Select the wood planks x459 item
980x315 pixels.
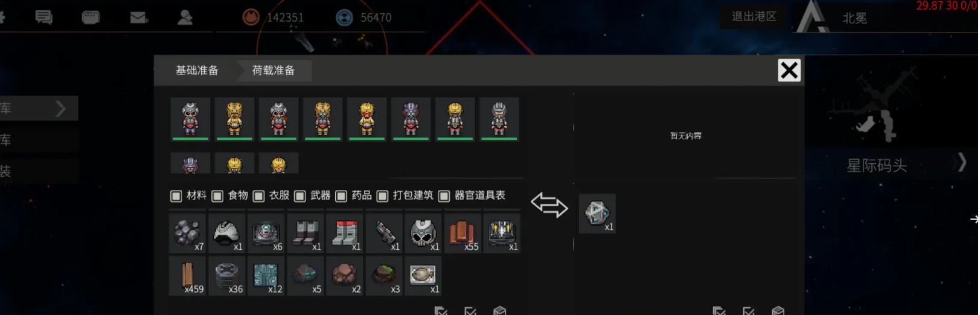coord(187,276)
